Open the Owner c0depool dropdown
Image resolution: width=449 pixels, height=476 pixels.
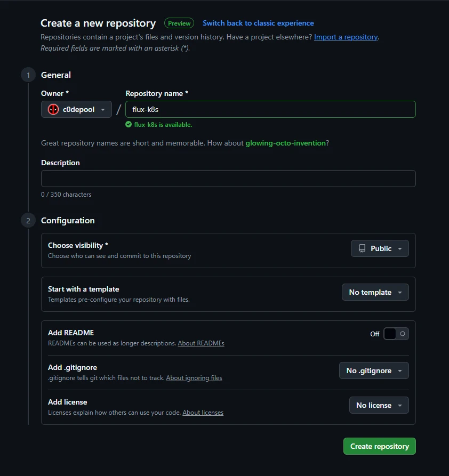[76, 109]
